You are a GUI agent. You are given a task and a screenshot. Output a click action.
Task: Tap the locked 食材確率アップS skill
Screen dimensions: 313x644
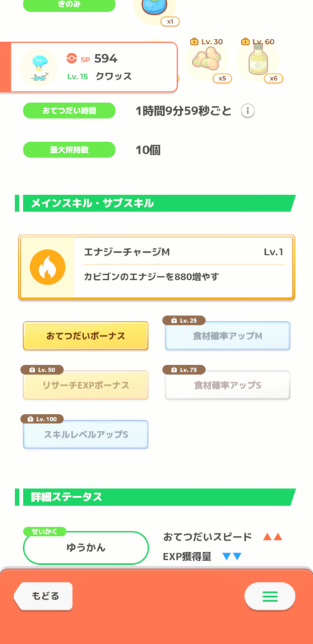tap(228, 386)
